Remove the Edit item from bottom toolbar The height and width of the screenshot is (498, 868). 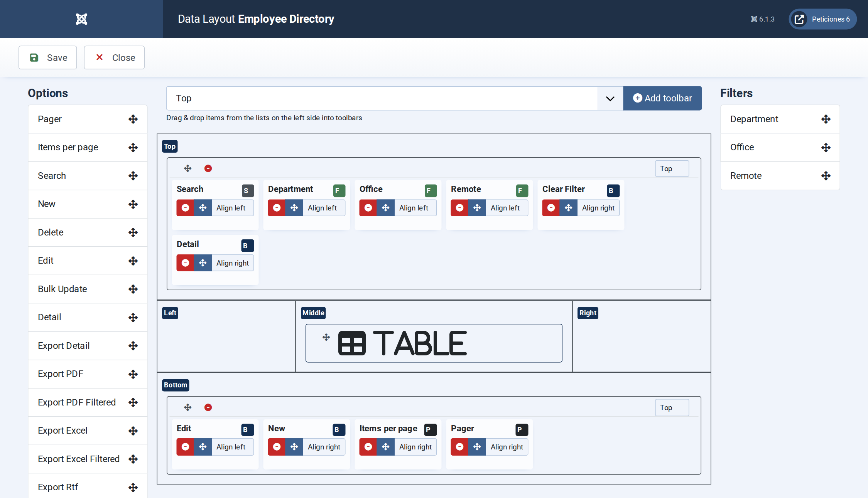pyautogui.click(x=185, y=447)
